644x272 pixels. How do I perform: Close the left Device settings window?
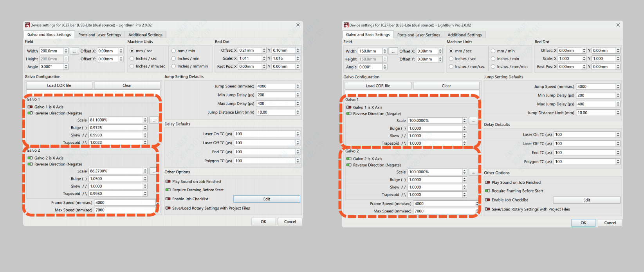pos(298,25)
